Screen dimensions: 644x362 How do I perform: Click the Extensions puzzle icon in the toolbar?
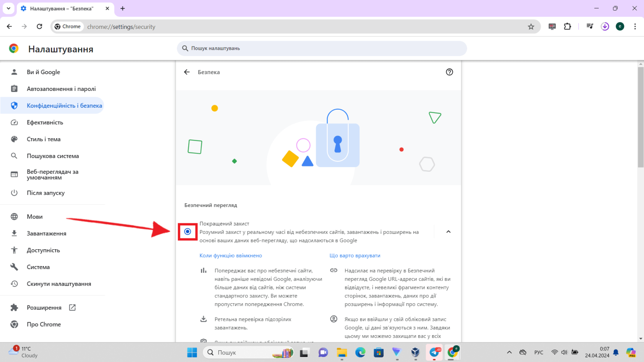click(567, 26)
